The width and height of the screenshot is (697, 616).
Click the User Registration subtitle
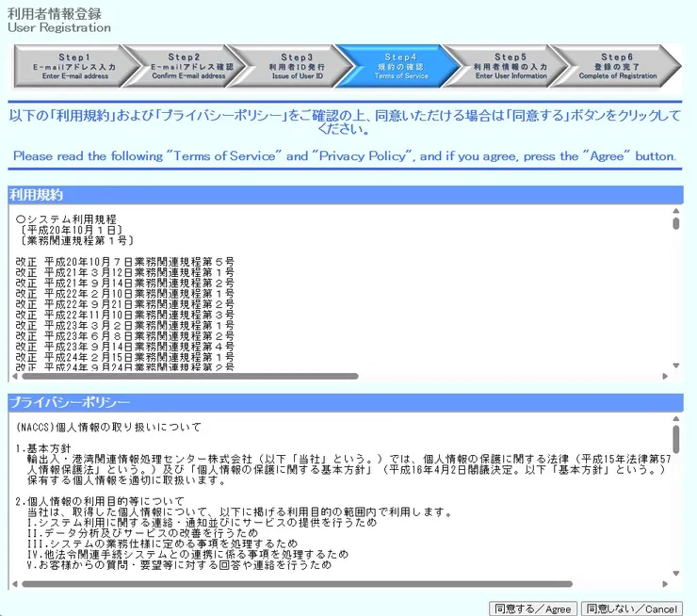(59, 27)
